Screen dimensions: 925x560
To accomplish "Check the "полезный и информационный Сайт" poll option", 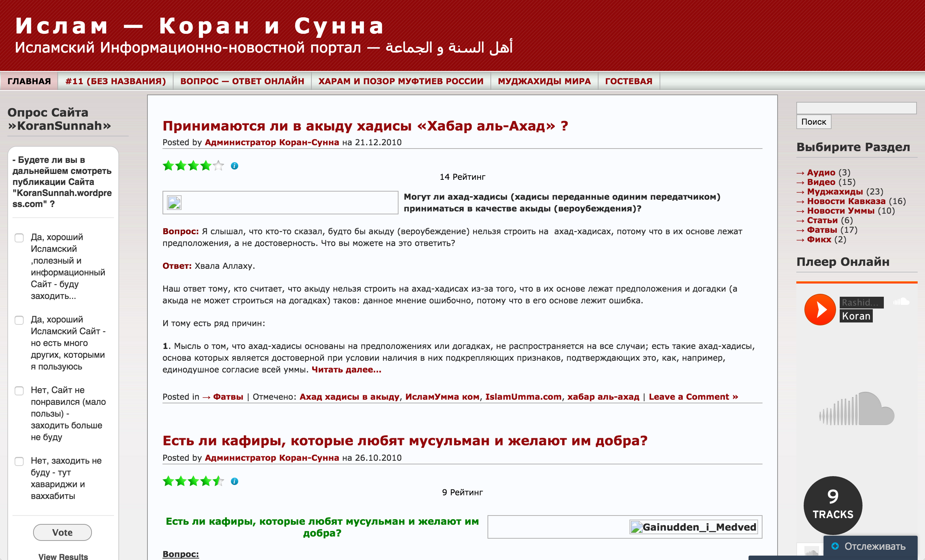I will tap(19, 238).
